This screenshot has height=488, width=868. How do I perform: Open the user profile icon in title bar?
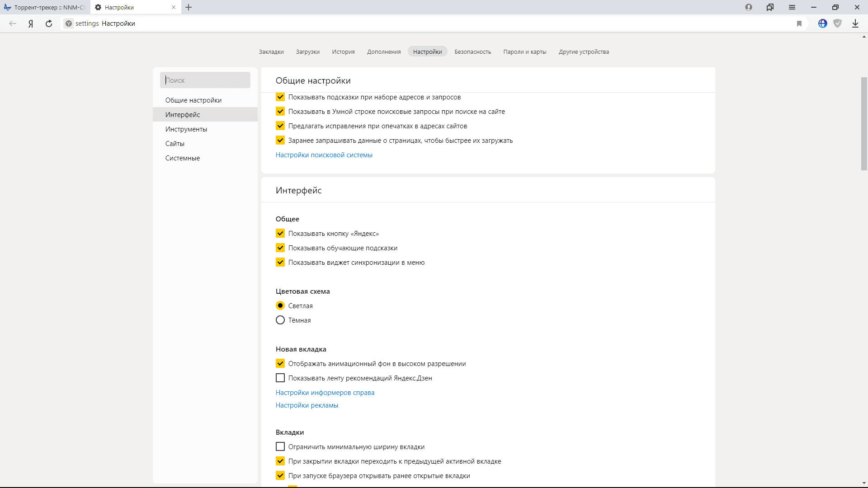749,7
